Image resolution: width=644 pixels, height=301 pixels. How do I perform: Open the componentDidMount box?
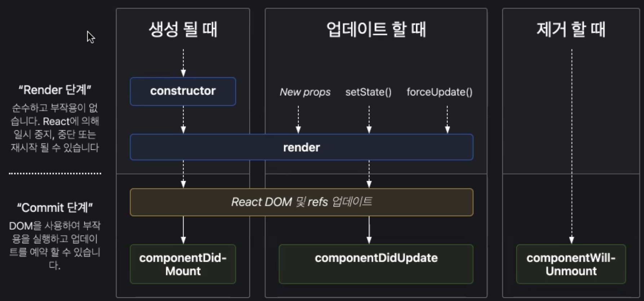(x=183, y=264)
